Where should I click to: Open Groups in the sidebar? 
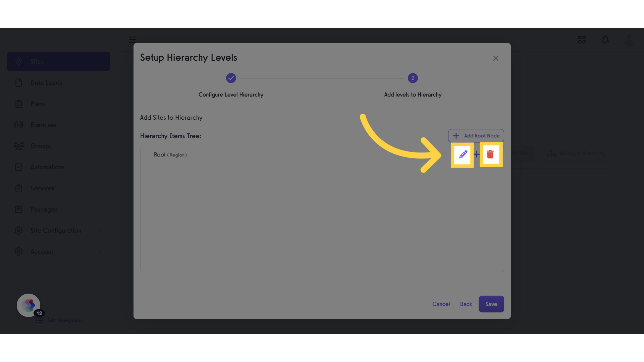(58, 146)
